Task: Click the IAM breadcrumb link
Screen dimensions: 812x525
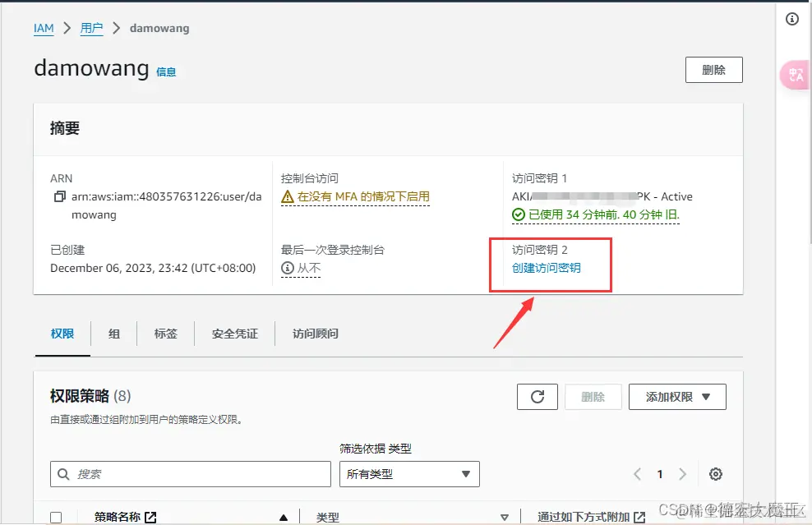Action: [44, 28]
